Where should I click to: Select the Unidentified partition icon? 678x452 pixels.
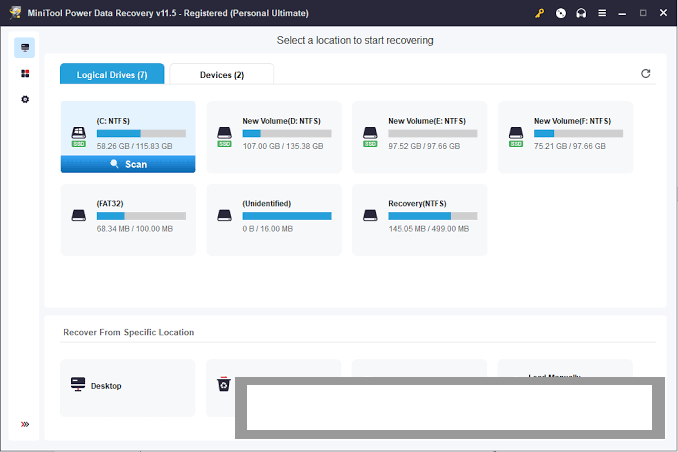[x=224, y=215]
